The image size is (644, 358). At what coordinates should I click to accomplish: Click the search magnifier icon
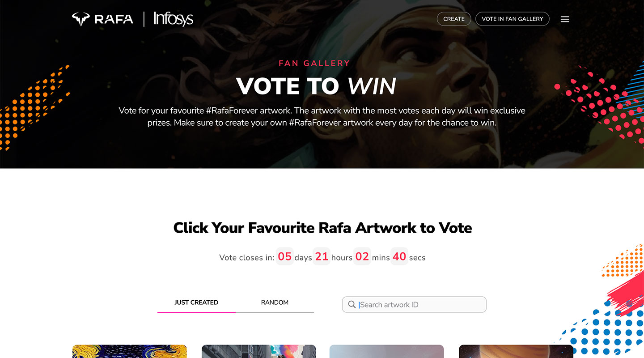(x=352, y=305)
